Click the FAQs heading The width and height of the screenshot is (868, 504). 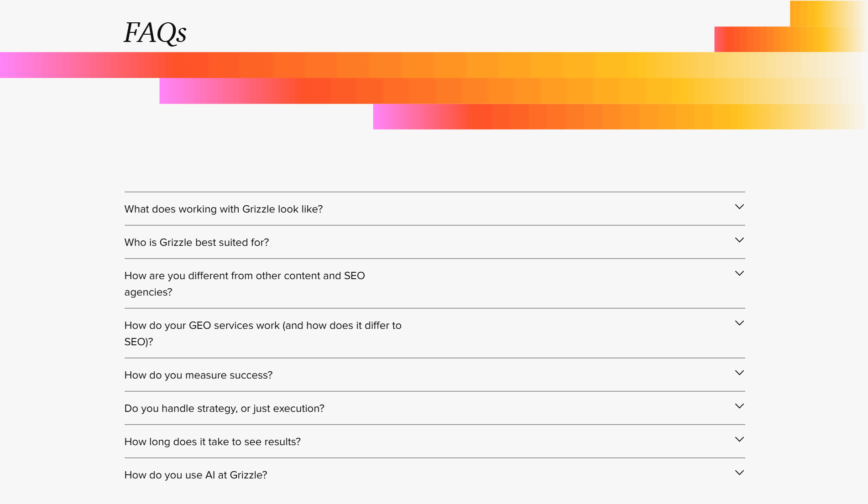155,33
